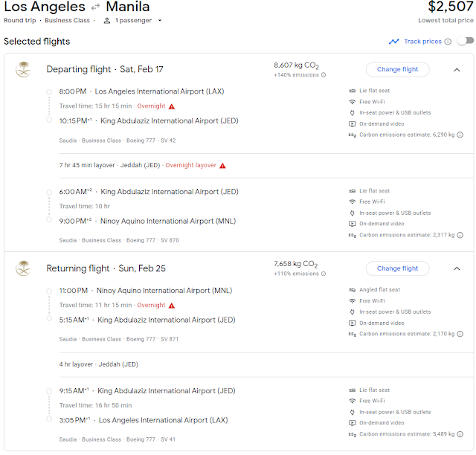Collapse the Departing flight details

pos(457,69)
